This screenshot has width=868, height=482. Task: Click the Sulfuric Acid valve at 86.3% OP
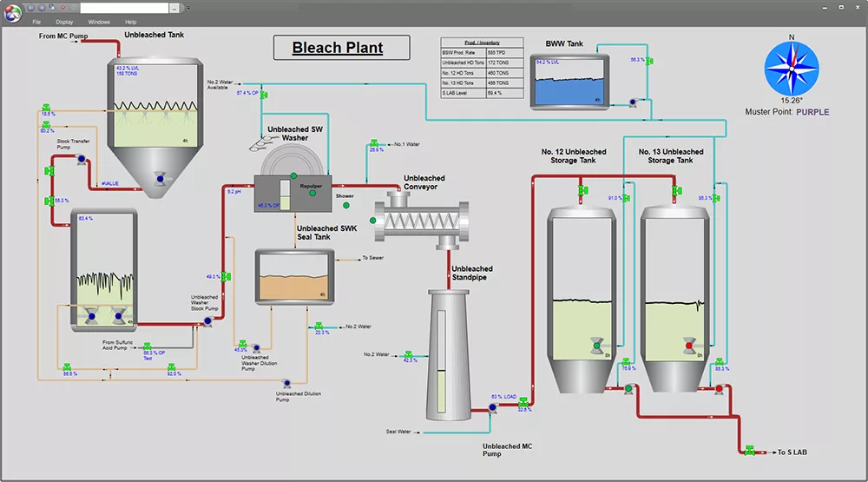click(x=147, y=347)
